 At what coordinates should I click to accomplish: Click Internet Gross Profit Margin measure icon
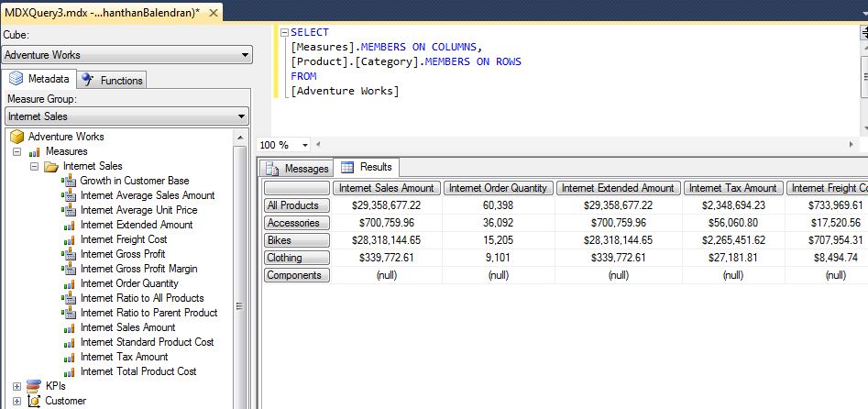[x=69, y=269]
